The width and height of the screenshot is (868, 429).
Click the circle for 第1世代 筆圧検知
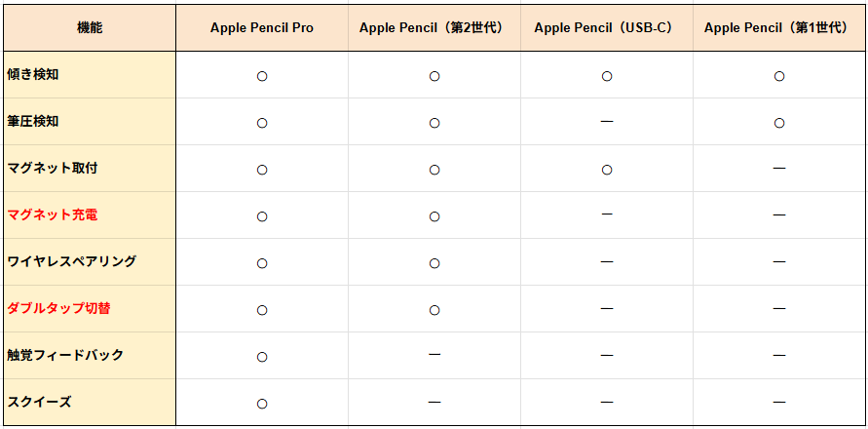779,123
